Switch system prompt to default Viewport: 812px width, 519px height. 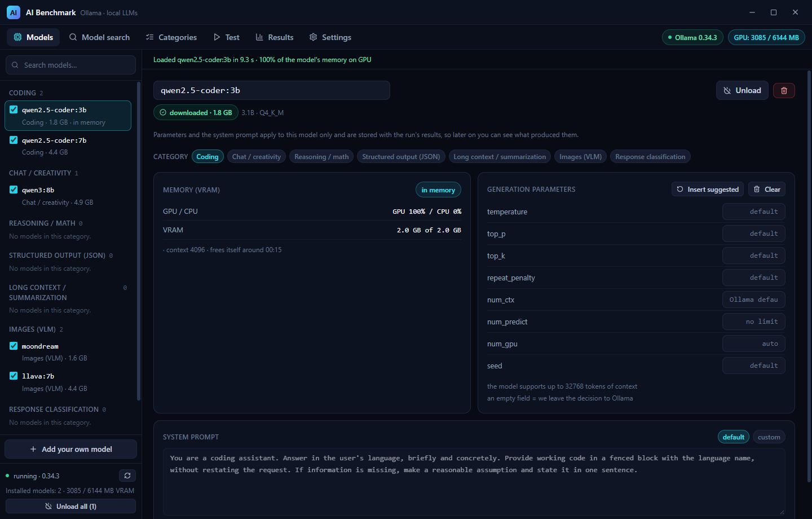point(734,437)
